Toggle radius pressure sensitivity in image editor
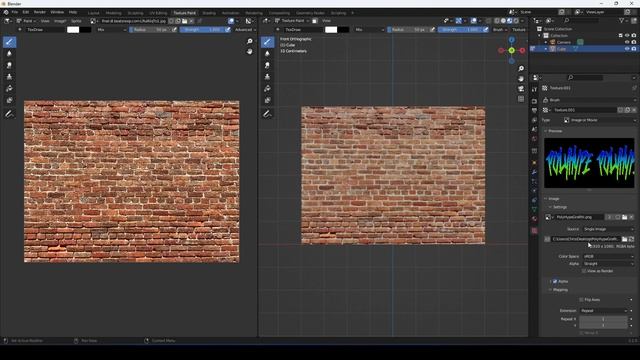 pos(174,29)
